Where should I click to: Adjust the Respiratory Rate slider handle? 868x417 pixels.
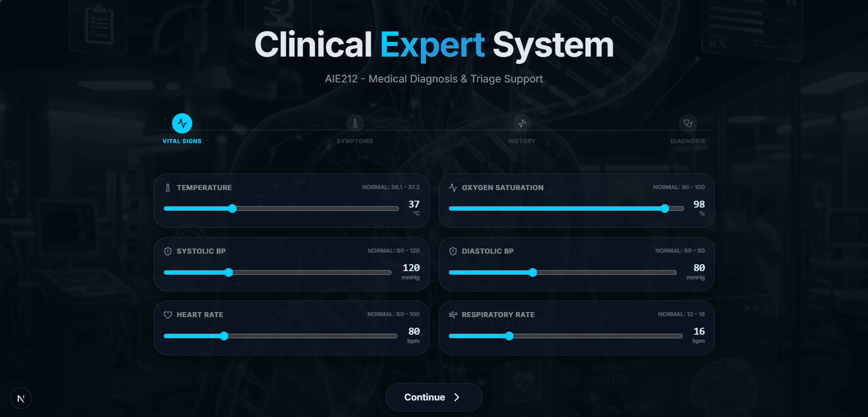point(509,336)
